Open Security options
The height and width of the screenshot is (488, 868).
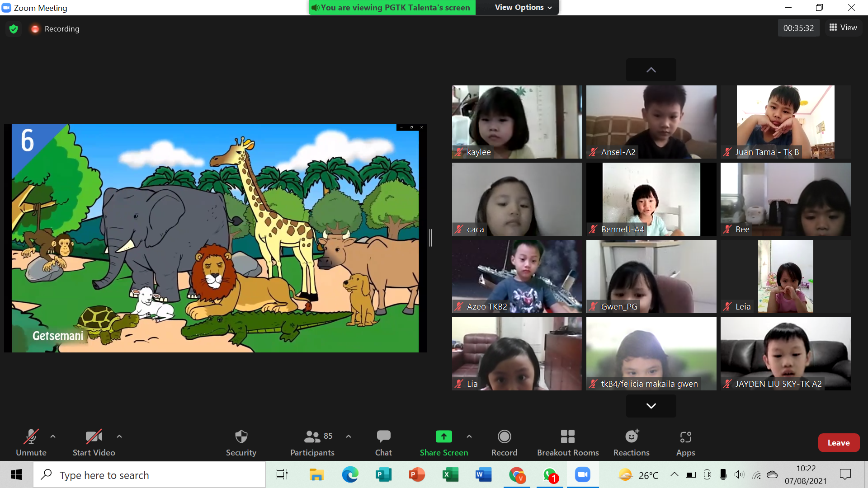[241, 442]
